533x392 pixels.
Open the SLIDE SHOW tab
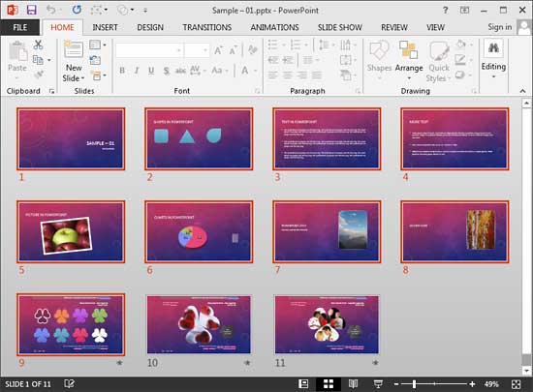pyautogui.click(x=339, y=27)
